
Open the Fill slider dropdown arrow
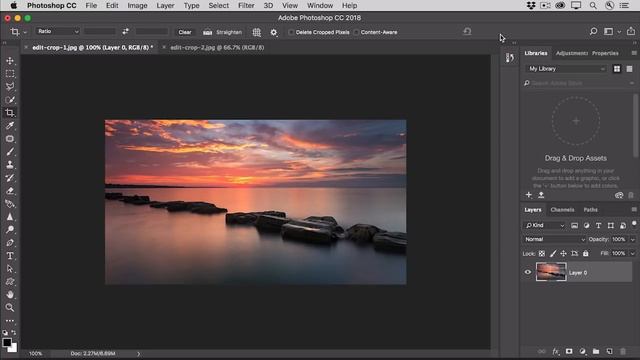[x=633, y=253]
